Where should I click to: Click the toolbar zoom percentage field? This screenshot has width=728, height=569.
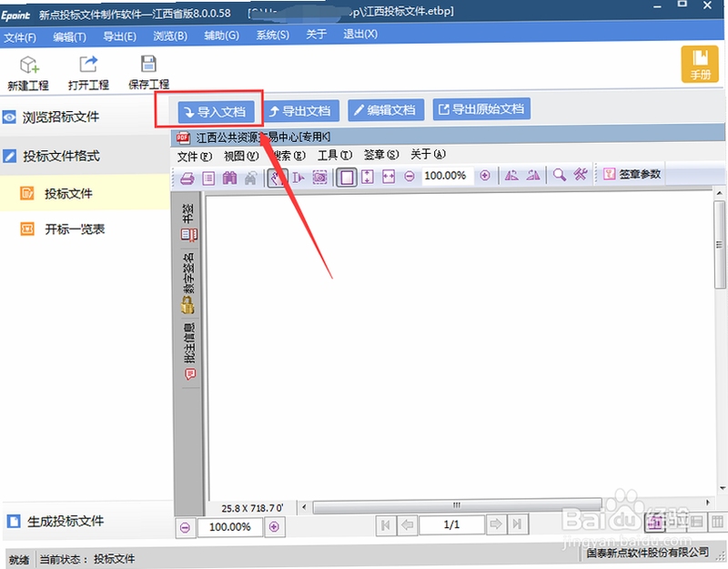[x=446, y=176]
